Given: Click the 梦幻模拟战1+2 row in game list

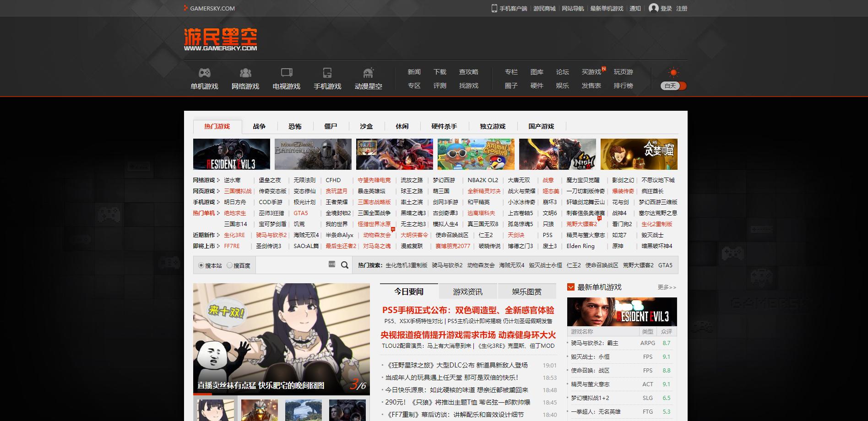Looking at the screenshot, I should coord(622,398).
